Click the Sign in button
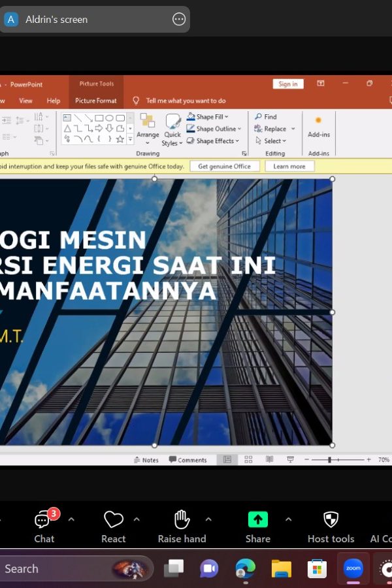This screenshot has height=588, width=392. (x=288, y=84)
